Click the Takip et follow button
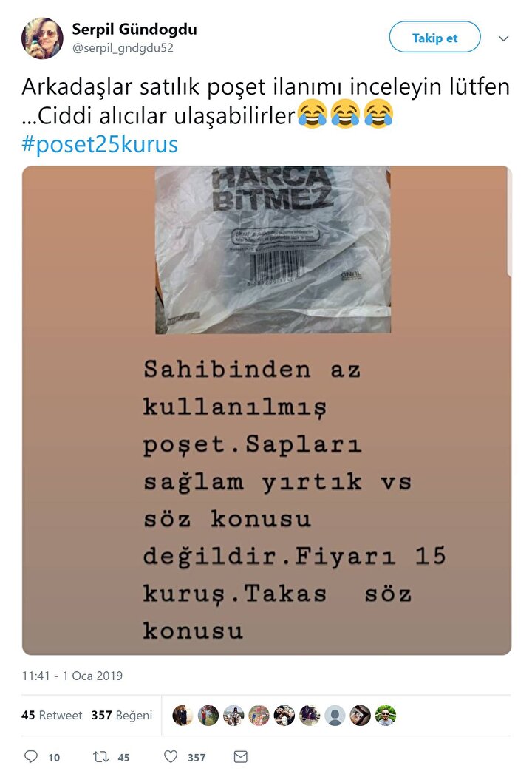The image size is (532, 774). (434, 37)
